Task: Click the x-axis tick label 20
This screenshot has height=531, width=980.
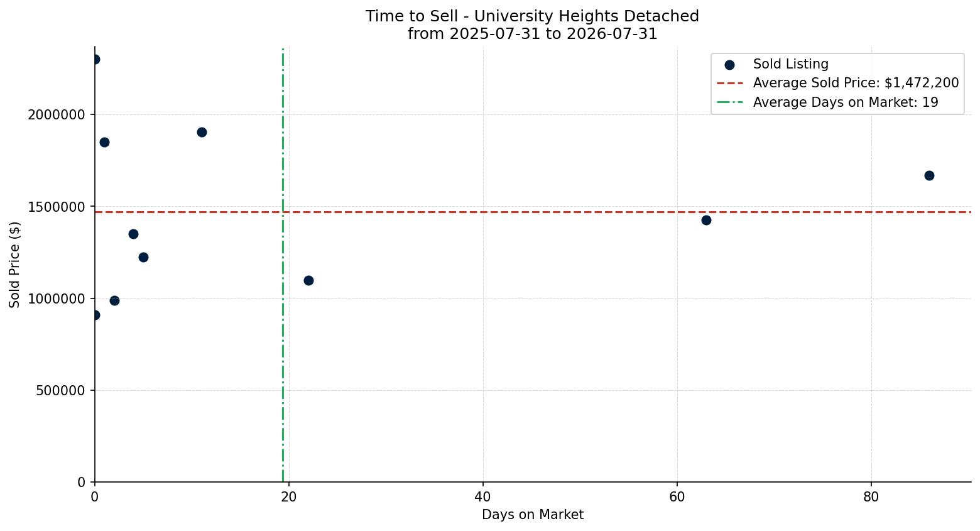Action: click(289, 497)
